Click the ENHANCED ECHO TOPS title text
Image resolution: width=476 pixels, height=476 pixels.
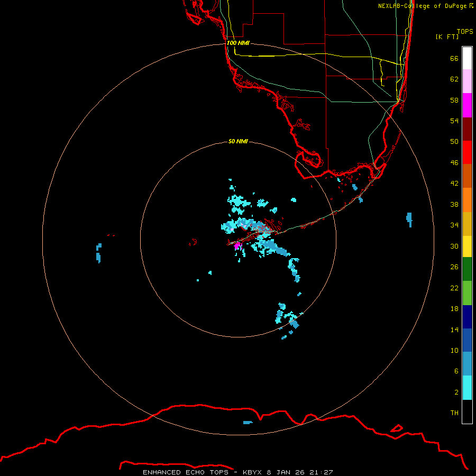pos(186,472)
